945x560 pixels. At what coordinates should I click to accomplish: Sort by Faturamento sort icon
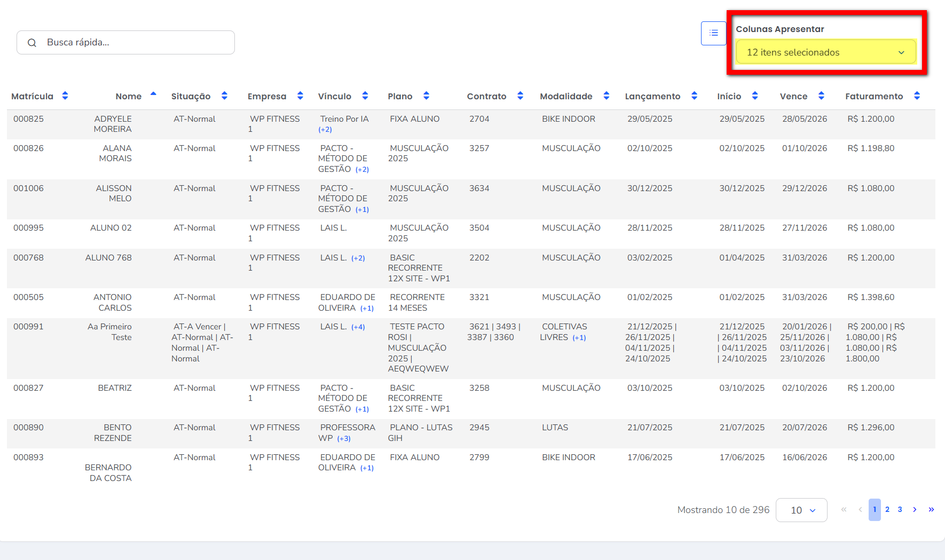point(917,96)
